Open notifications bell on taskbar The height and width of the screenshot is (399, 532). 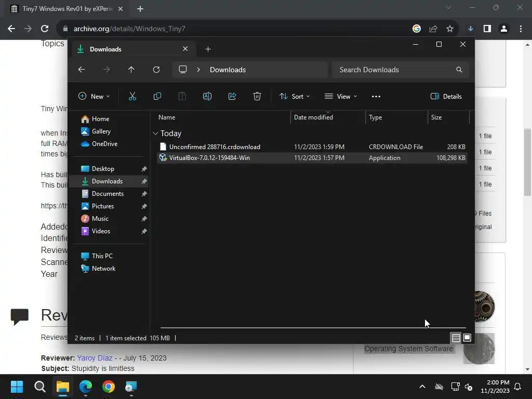click(518, 387)
